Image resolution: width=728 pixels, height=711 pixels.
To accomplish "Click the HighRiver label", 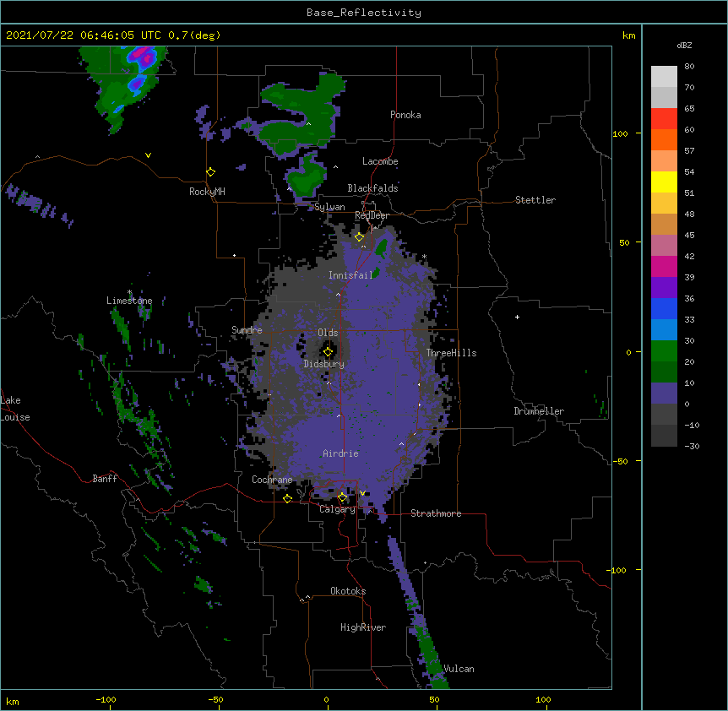I will [363, 627].
